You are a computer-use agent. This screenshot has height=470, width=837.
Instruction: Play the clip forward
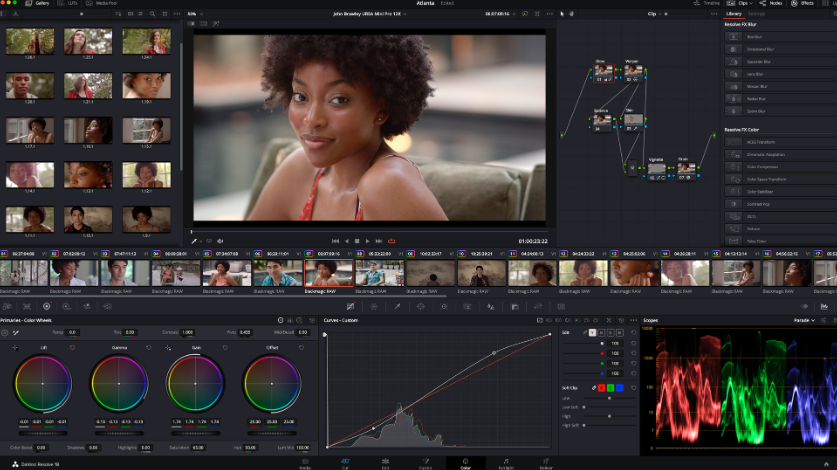(x=367, y=241)
